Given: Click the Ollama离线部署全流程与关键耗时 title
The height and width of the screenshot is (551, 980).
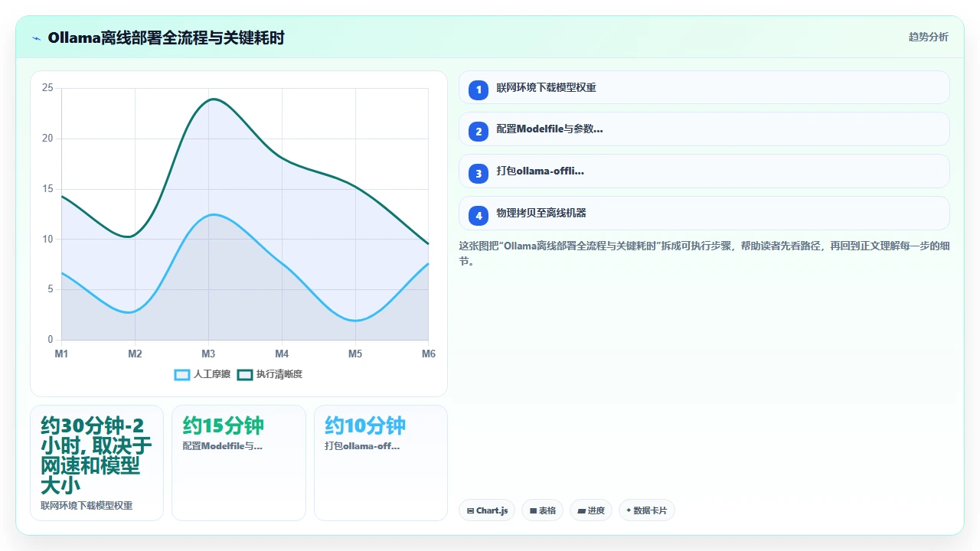Looking at the screenshot, I should click(166, 37).
